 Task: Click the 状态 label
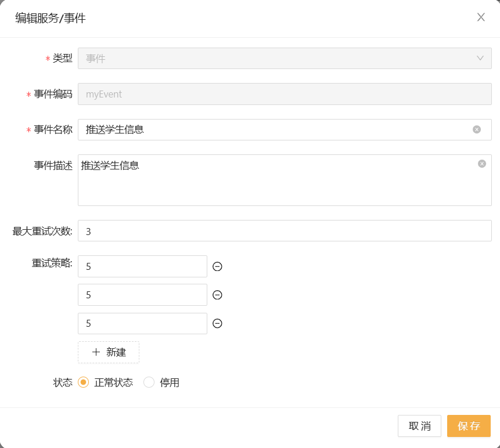[63, 382]
